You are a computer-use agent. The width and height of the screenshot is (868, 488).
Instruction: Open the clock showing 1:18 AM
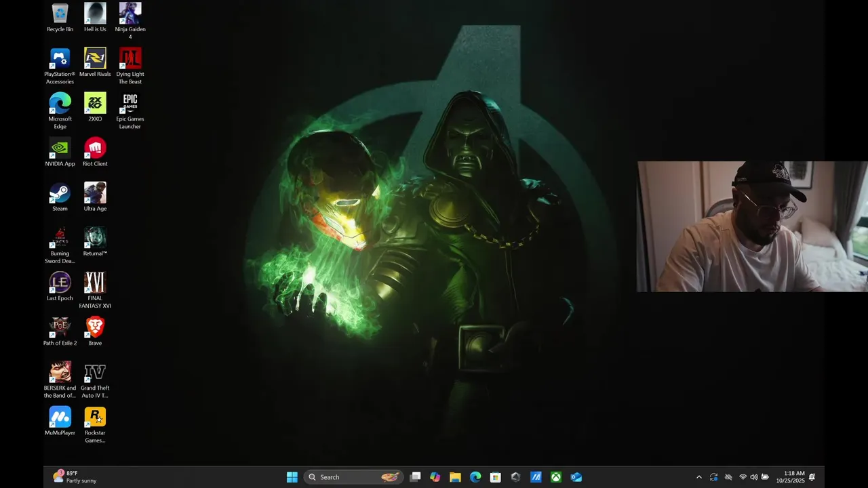coord(790,477)
